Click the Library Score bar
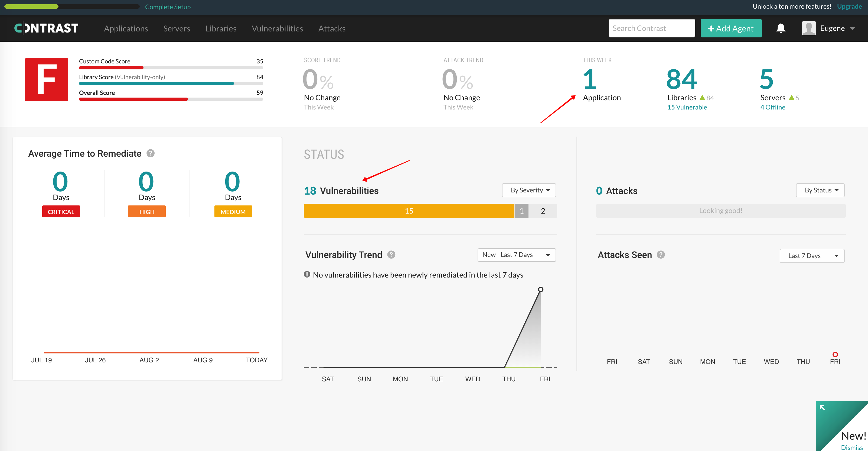The height and width of the screenshot is (451, 868). coord(171,83)
